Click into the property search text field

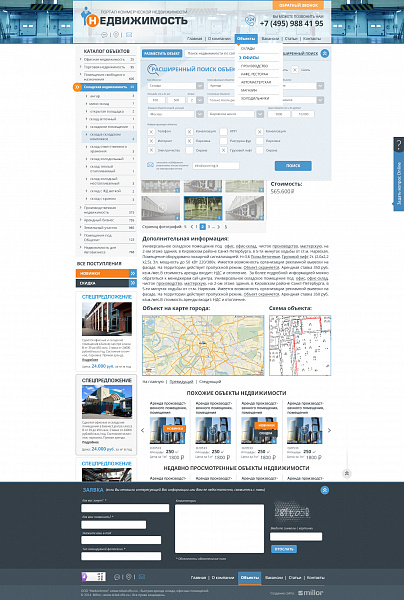[x=209, y=54]
